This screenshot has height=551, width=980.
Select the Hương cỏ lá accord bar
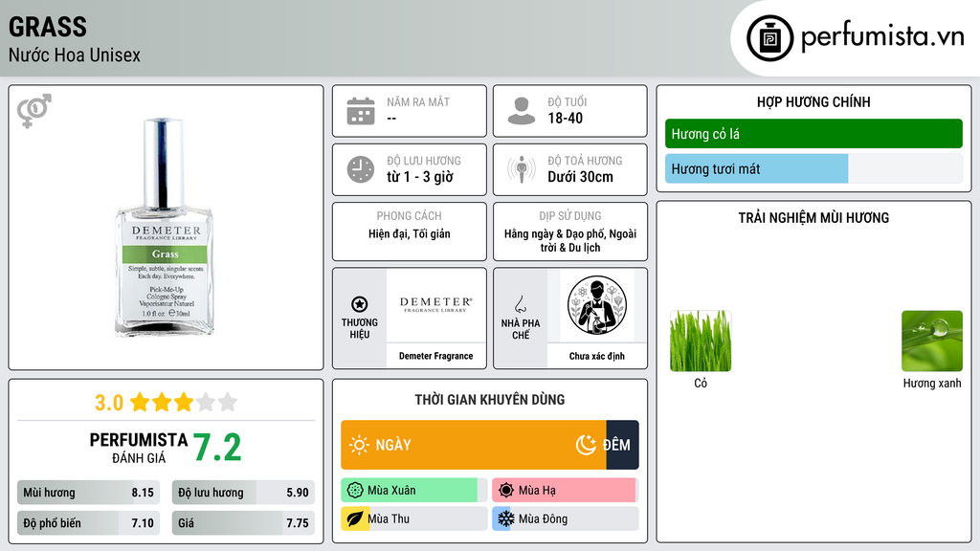[813, 134]
